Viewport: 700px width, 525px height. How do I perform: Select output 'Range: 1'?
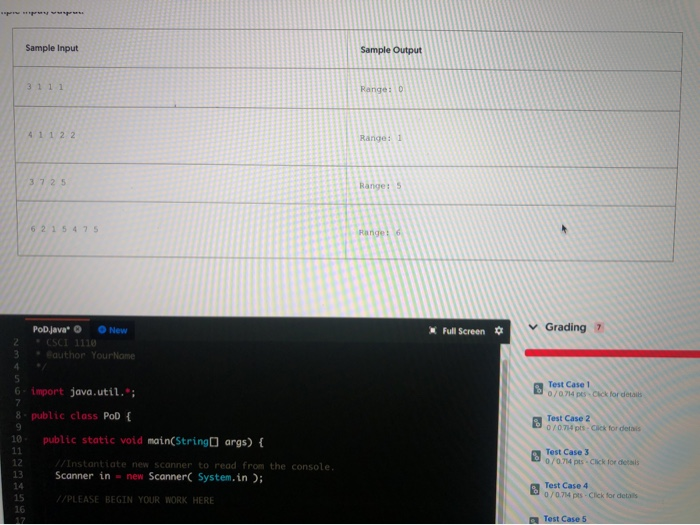pyautogui.click(x=381, y=138)
